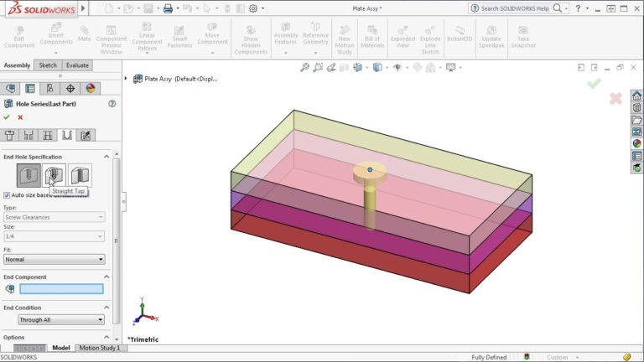This screenshot has width=644, height=362.
Task: Open Appearances task pane tab
Action: pyautogui.click(x=636, y=143)
